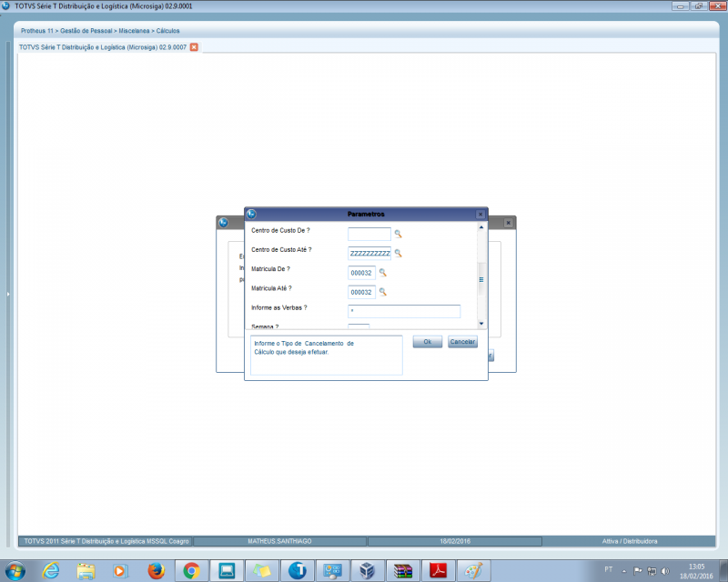Screen dimensions: 728x582
Task: Open Action Center flag icon in tray
Action: pos(638,571)
